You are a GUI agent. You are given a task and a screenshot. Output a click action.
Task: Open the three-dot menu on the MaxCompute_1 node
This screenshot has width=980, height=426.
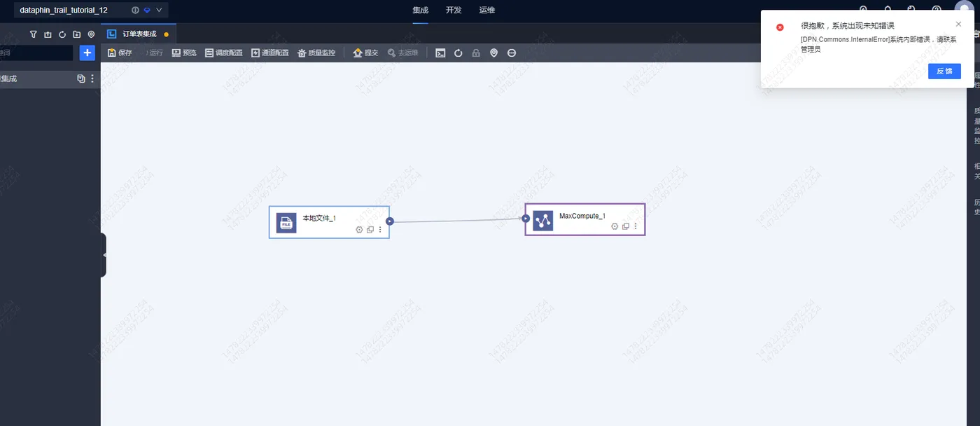(636, 226)
